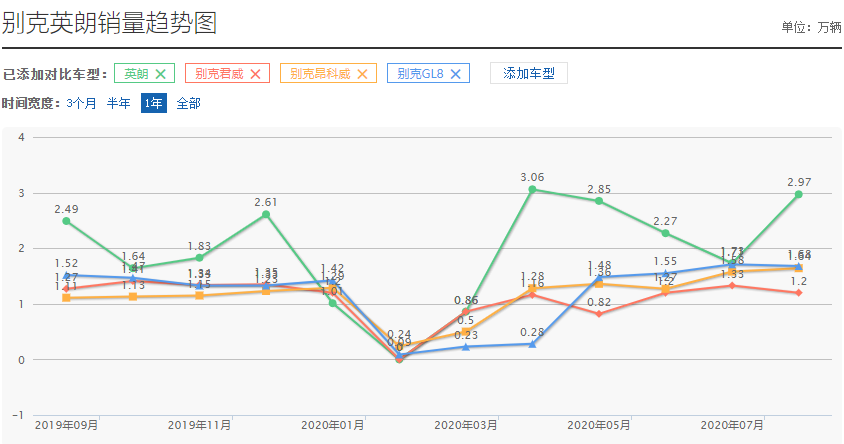This screenshot has height=444, width=844.
Task: Click the 单位：万辆 unit label
Action: point(811,27)
